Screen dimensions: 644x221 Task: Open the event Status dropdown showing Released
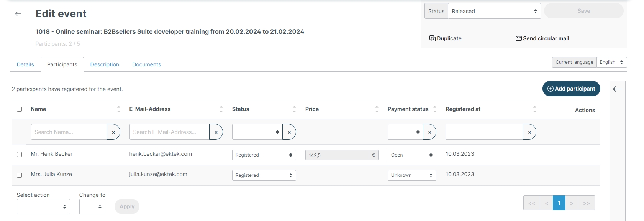click(x=494, y=11)
